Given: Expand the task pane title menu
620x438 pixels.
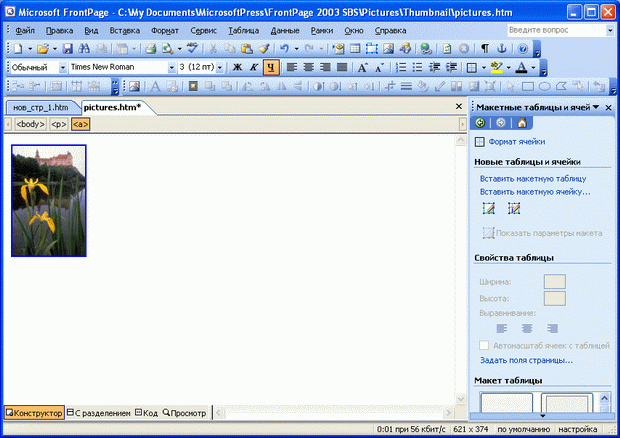Looking at the screenshot, I should tap(596, 107).
